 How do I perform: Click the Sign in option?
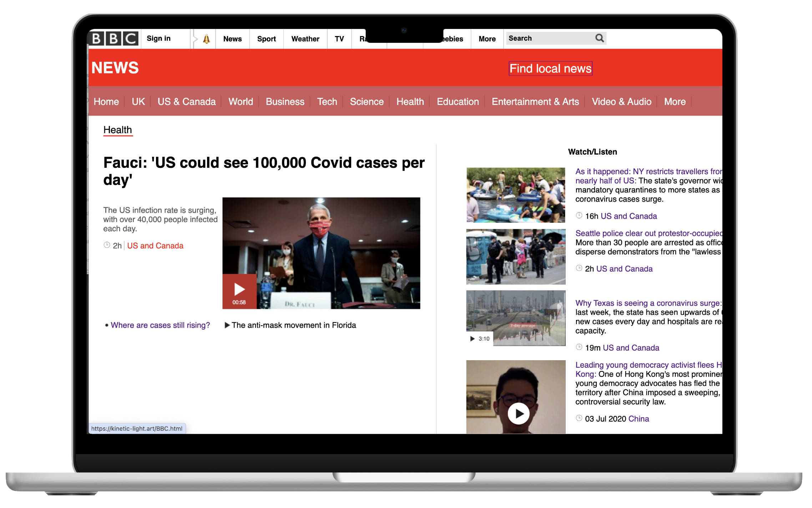point(158,38)
